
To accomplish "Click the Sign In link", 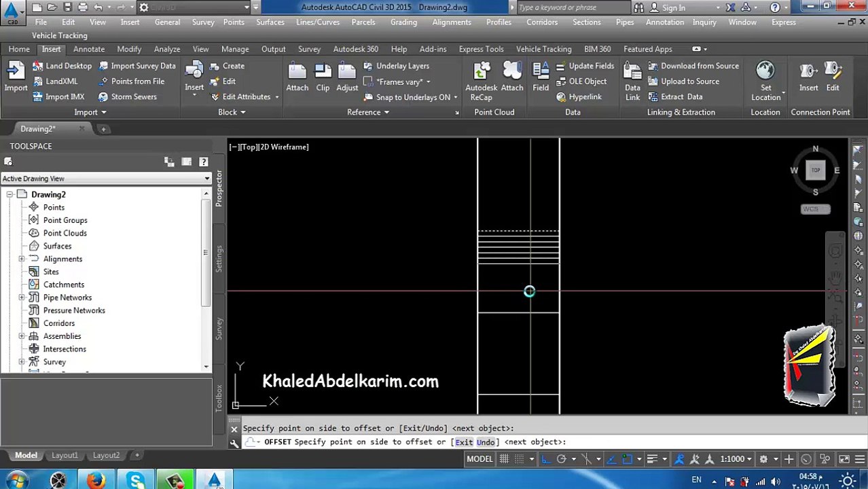I will click(673, 7).
